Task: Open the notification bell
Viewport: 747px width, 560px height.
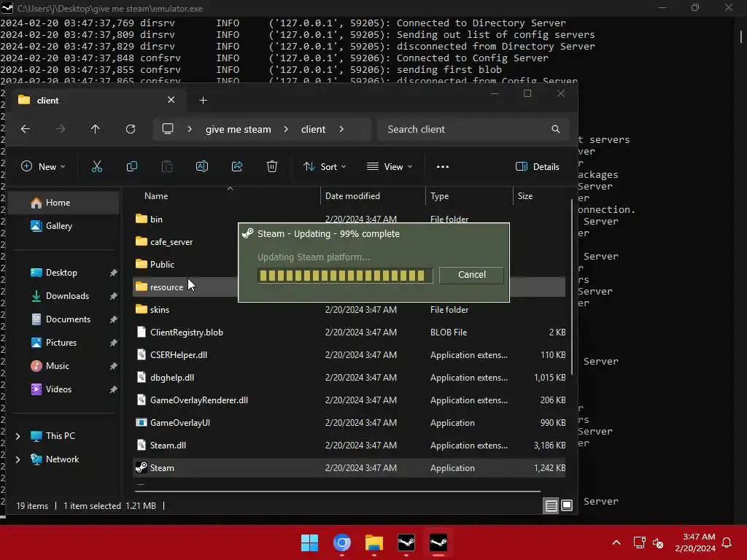Action: (x=727, y=542)
